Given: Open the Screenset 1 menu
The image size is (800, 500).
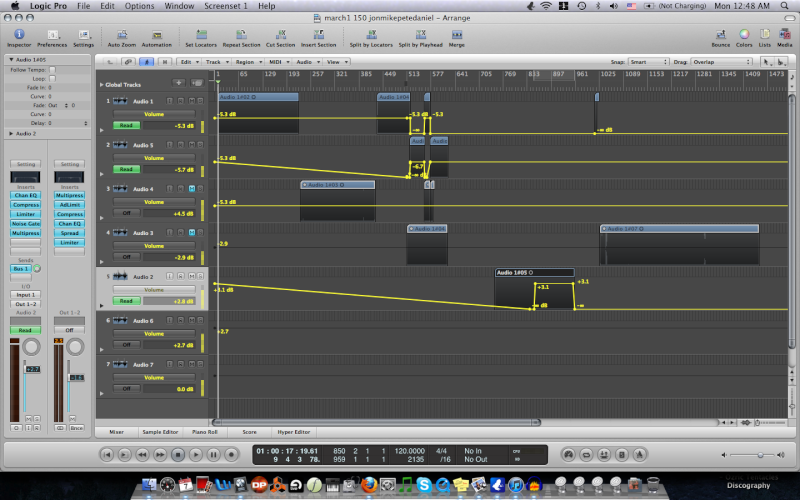Looking at the screenshot, I should pyautogui.click(x=226, y=6).
